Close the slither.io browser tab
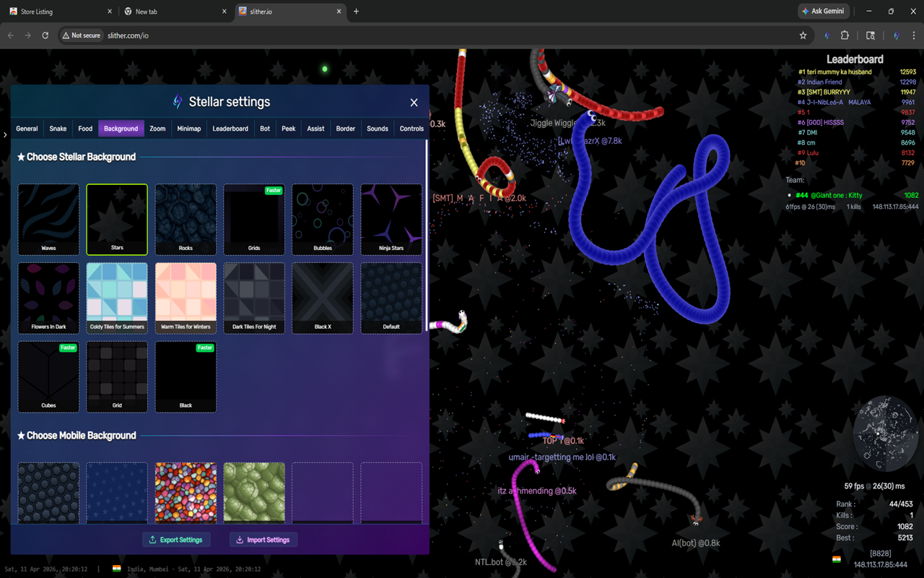The height and width of the screenshot is (578, 924). pyautogui.click(x=339, y=12)
